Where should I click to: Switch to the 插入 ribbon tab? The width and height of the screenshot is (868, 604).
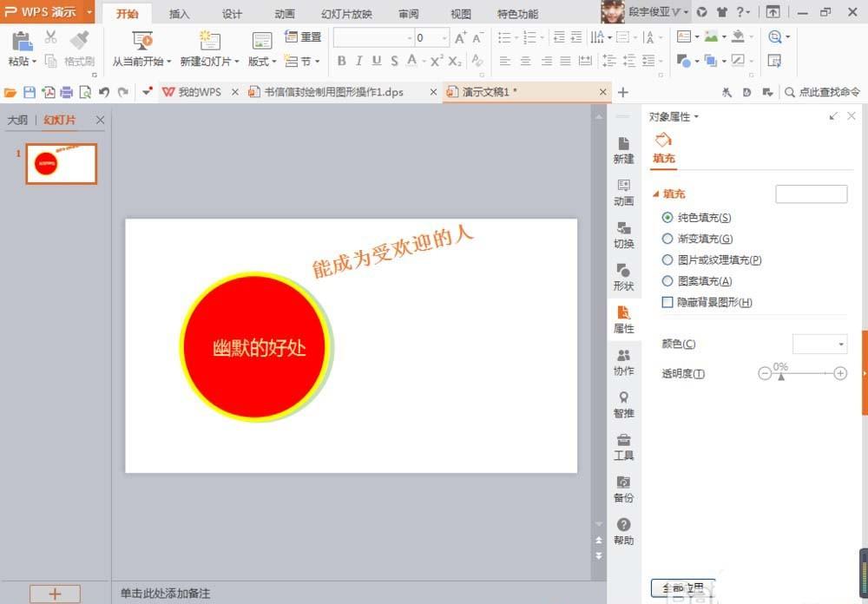(x=178, y=13)
